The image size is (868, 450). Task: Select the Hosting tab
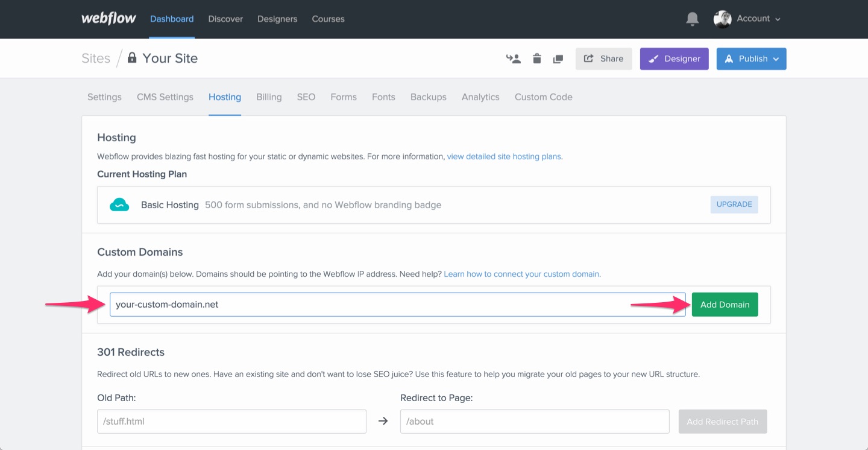(x=225, y=97)
